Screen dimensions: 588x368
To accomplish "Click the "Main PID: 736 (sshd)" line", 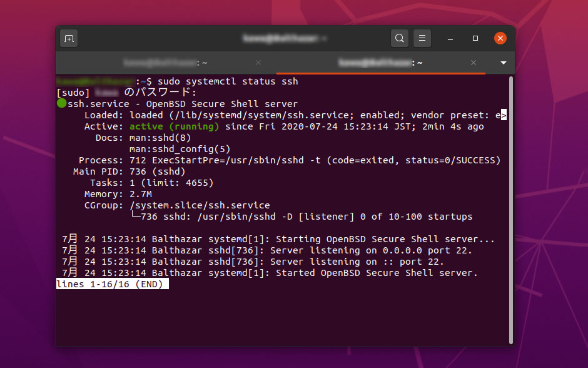I will pos(129,171).
